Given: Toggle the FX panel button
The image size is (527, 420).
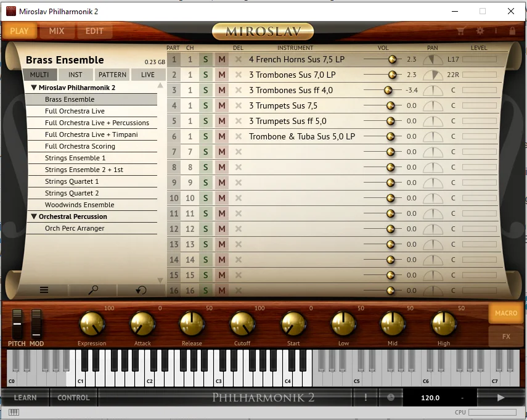Looking at the screenshot, I should point(506,336).
